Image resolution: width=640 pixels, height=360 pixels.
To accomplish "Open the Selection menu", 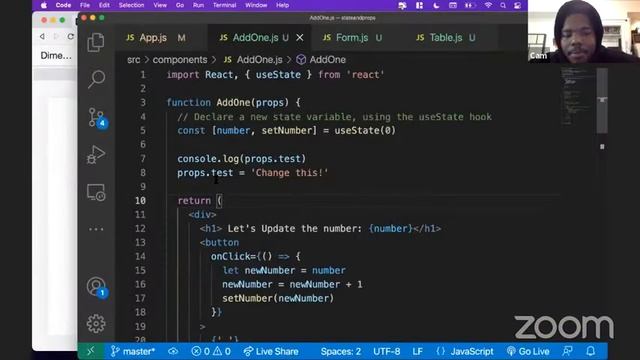I will pyautogui.click(x=131, y=5).
